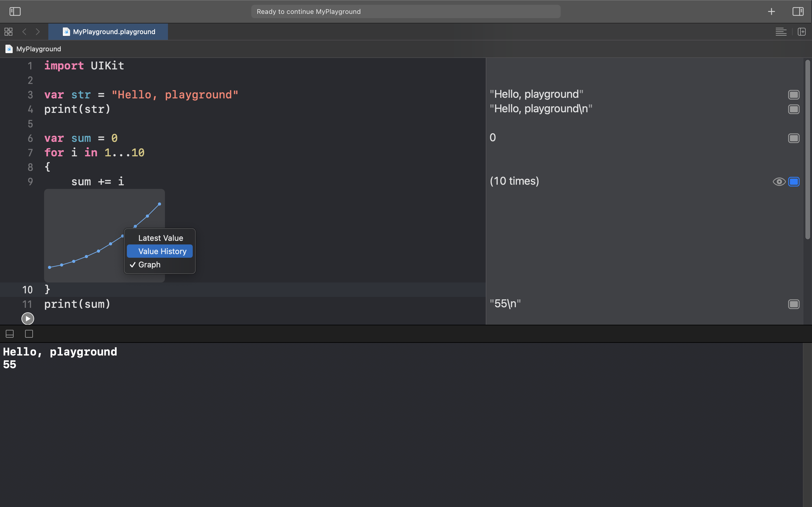This screenshot has width=812, height=507.
Task: Choose Latest Value from the menu
Action: point(160,238)
